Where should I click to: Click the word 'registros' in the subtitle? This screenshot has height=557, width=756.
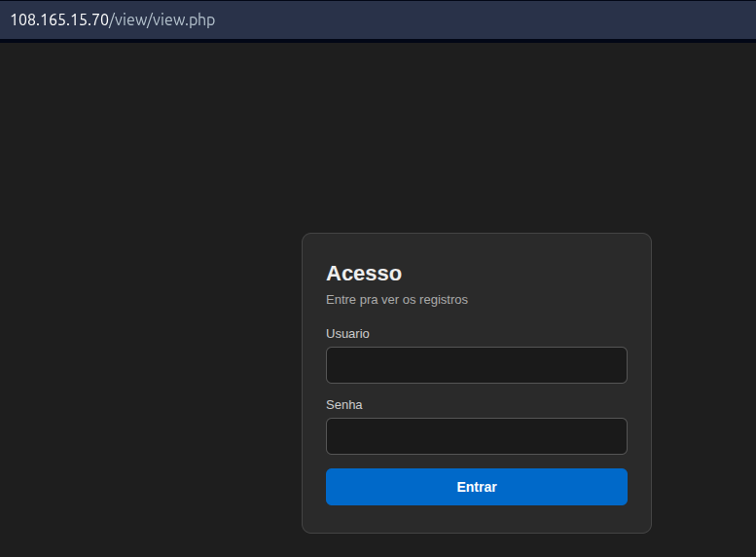[444, 300]
